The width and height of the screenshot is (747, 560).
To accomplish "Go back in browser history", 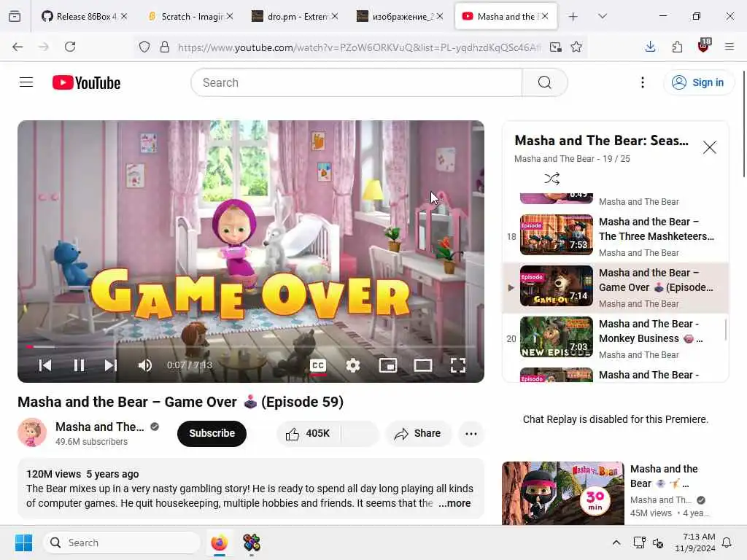I will pyautogui.click(x=18, y=47).
